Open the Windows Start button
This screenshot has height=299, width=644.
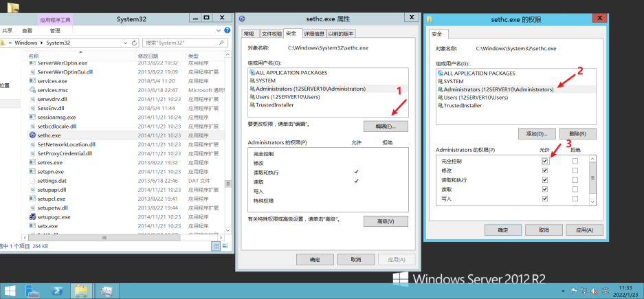pos(10,291)
